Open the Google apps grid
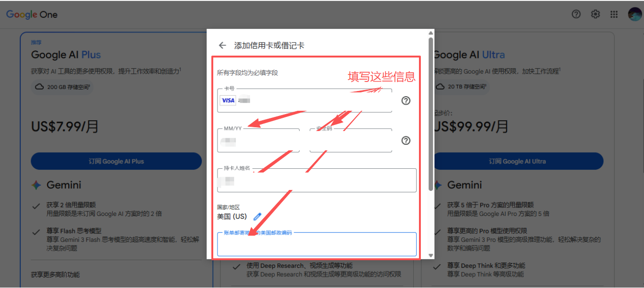The height and width of the screenshot is (288, 644). coord(614,14)
